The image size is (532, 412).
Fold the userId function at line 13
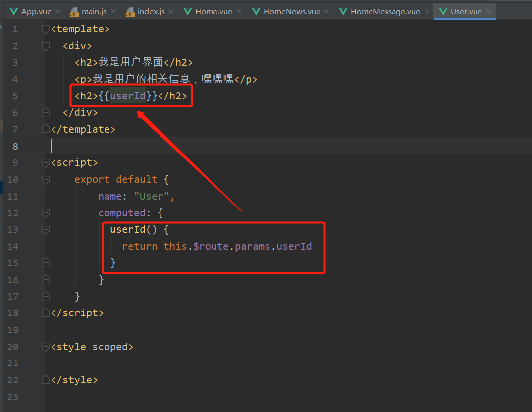46,230
